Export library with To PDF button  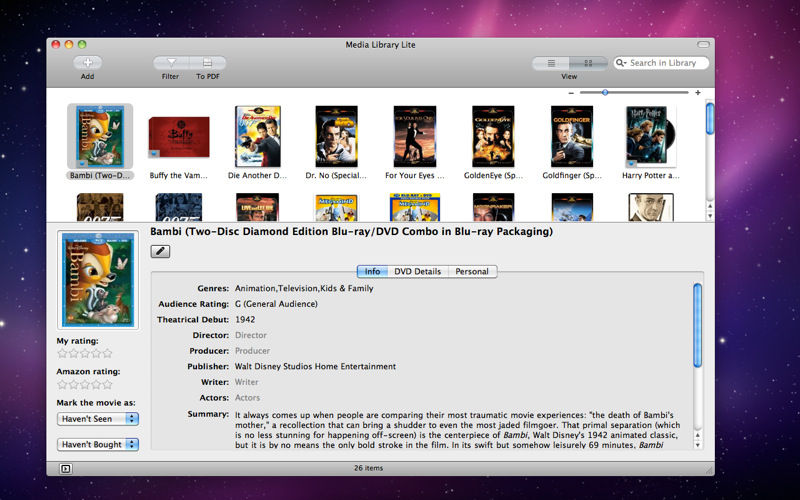tap(208, 63)
